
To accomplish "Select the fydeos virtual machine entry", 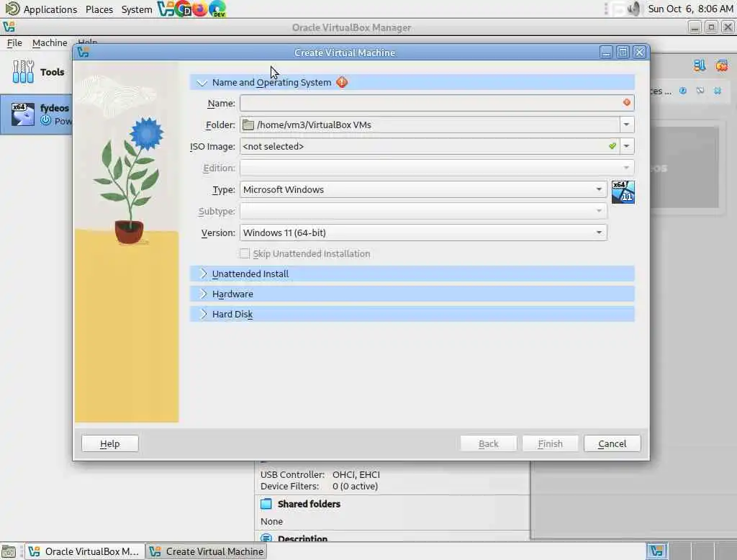I will click(37, 114).
